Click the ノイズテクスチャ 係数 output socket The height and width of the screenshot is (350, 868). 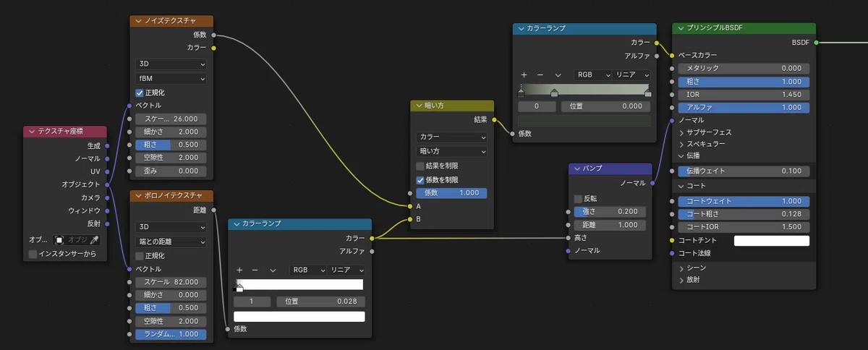pyautogui.click(x=213, y=35)
